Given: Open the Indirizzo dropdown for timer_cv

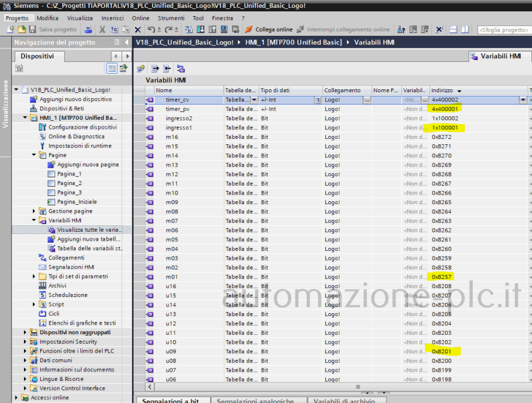Looking at the screenshot, I should tap(522, 100).
